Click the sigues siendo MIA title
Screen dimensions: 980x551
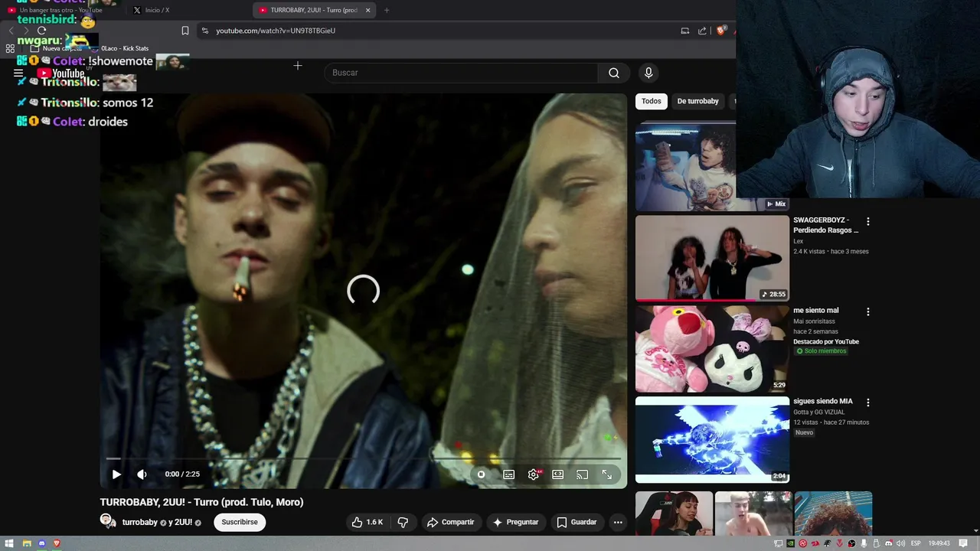pyautogui.click(x=823, y=401)
